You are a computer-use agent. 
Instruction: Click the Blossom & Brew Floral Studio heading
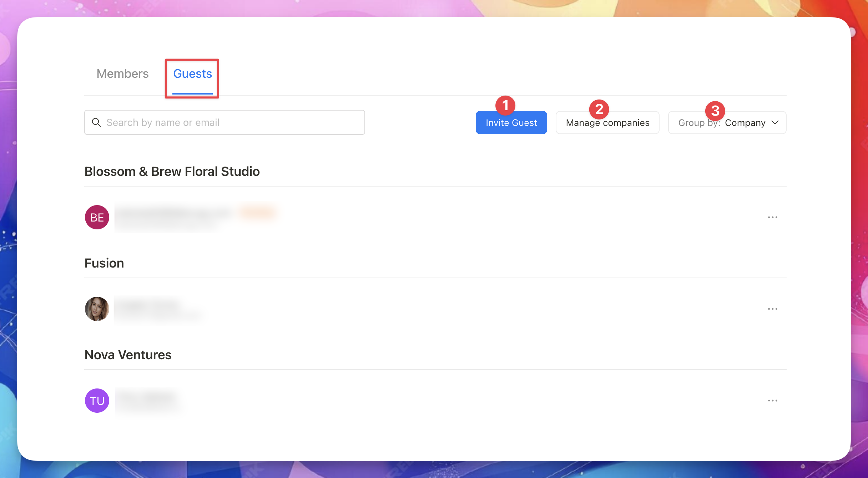(172, 172)
